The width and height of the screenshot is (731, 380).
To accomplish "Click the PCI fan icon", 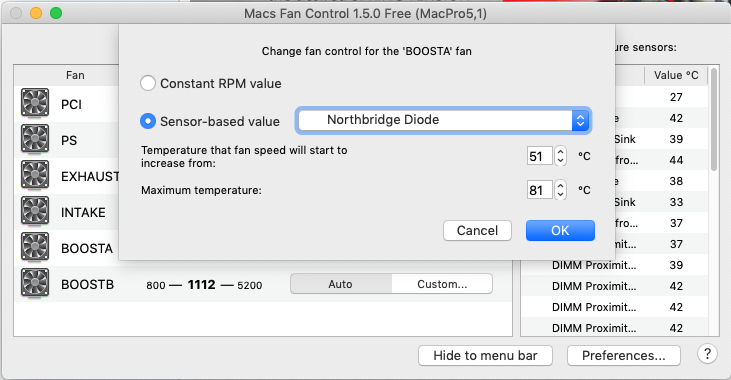I will (x=35, y=104).
